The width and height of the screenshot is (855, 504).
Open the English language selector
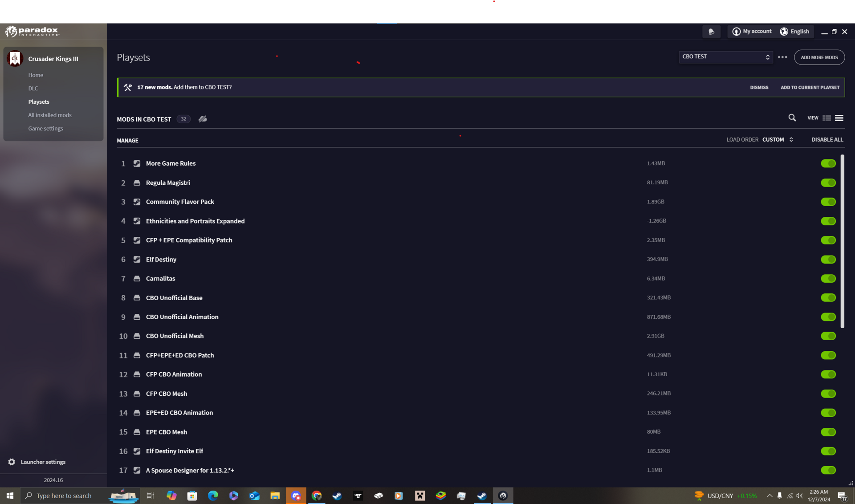[x=794, y=32]
